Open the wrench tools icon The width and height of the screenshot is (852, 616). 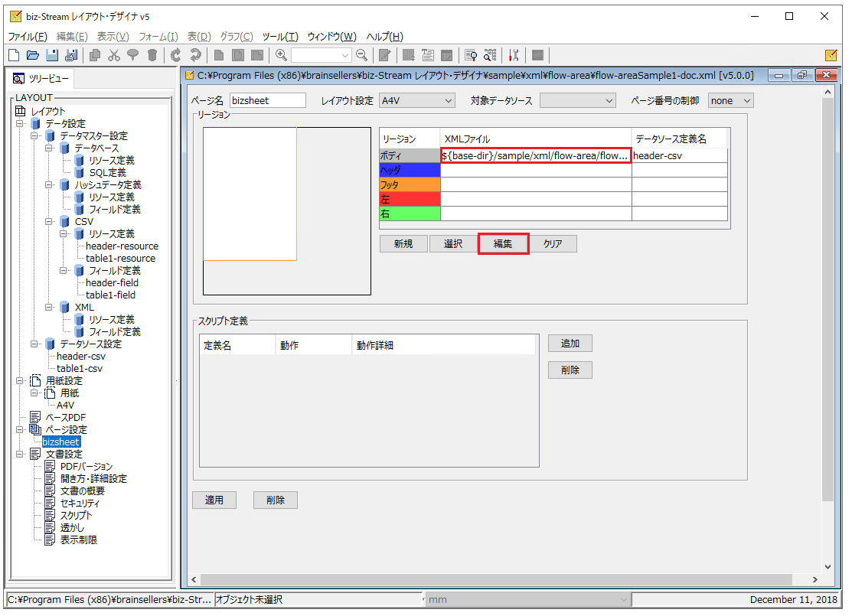(514, 55)
